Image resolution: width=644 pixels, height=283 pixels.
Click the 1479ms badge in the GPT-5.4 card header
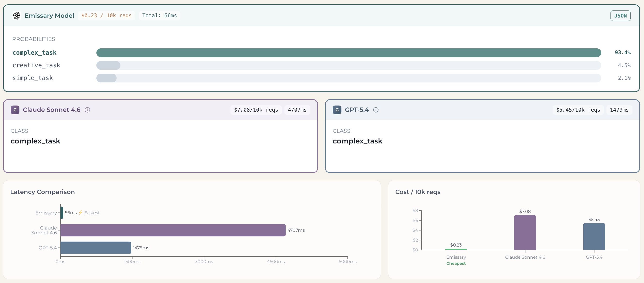point(619,110)
